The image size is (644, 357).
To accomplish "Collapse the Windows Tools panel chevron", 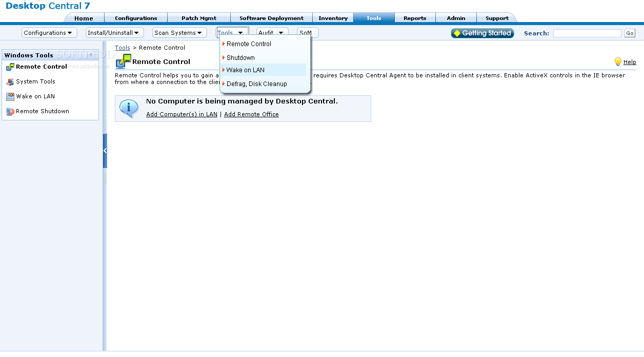I will pos(91,55).
